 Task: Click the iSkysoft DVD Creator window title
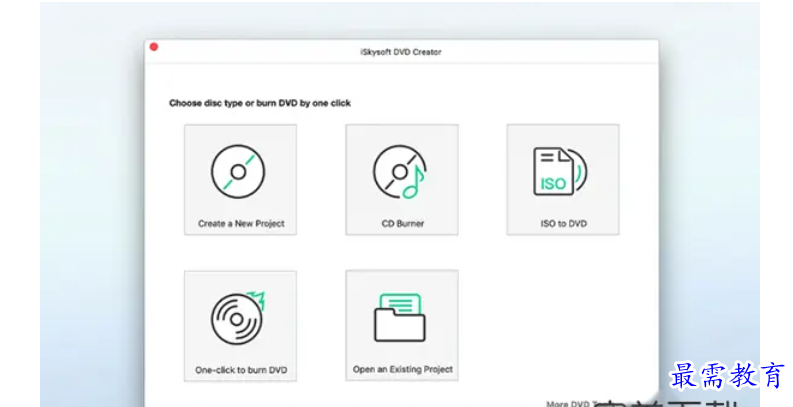(401, 52)
